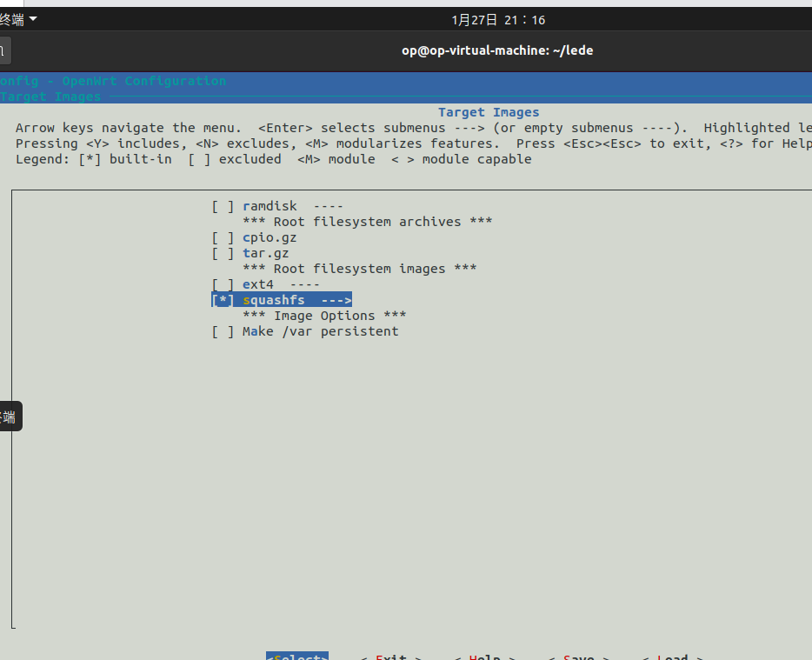Viewport: 812px width, 660px height.
Task: Click the Help button at bottom
Action: (x=485, y=656)
